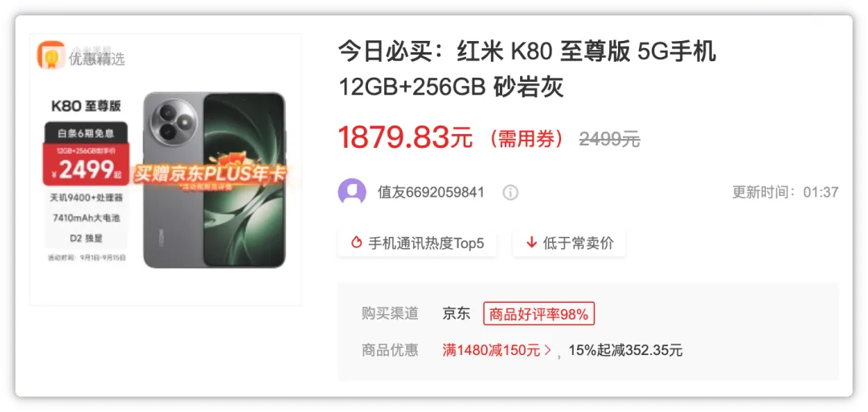Image resolution: width=868 pixels, height=412 pixels.
Task: Click the 更新时间 01:37 timestamp
Action: tap(785, 193)
